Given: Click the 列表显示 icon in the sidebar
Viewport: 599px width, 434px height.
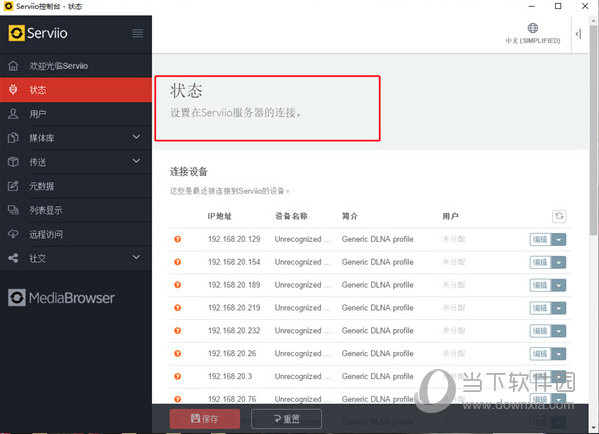Looking at the screenshot, I should coord(13,210).
